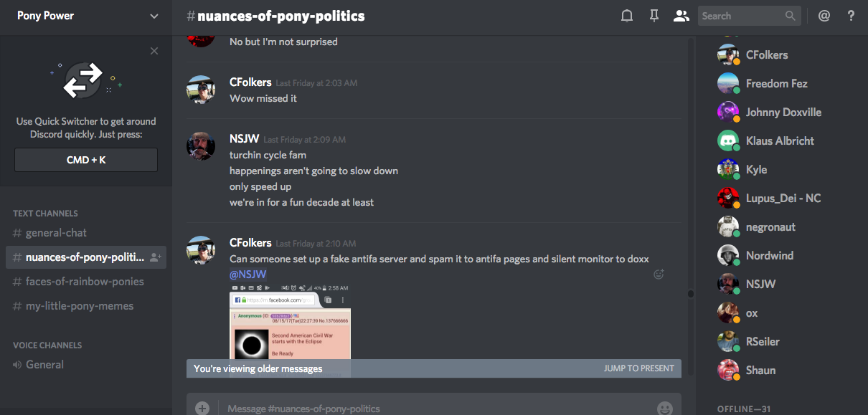Toggle the member list icon
This screenshot has width=868, height=415.
681,16
